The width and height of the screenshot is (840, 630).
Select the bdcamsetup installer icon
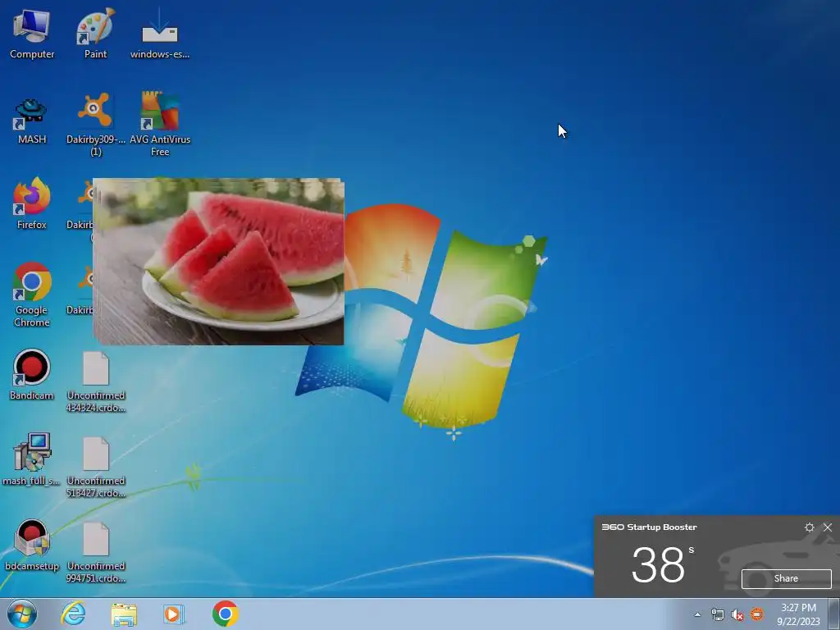(x=32, y=546)
